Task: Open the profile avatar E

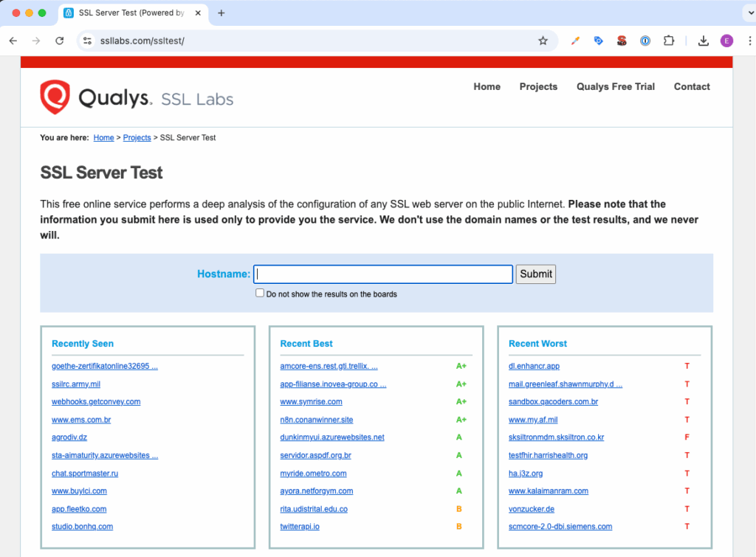Action: coord(726,41)
